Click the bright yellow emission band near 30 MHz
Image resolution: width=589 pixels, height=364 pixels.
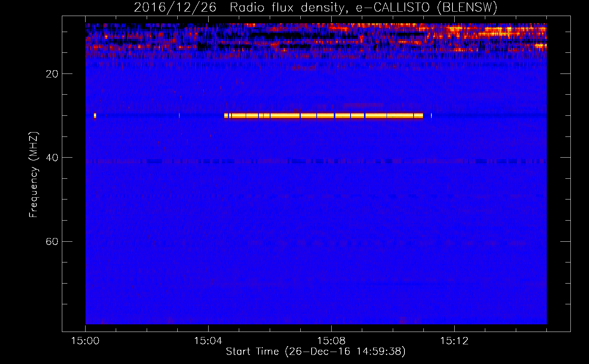pos(324,116)
